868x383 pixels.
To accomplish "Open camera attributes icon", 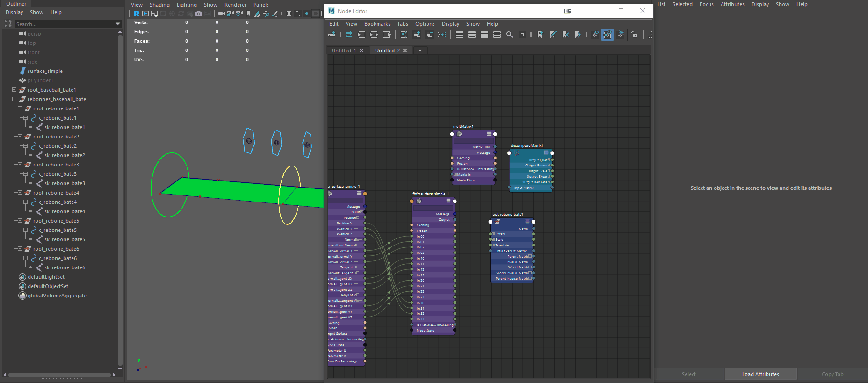I will [239, 14].
